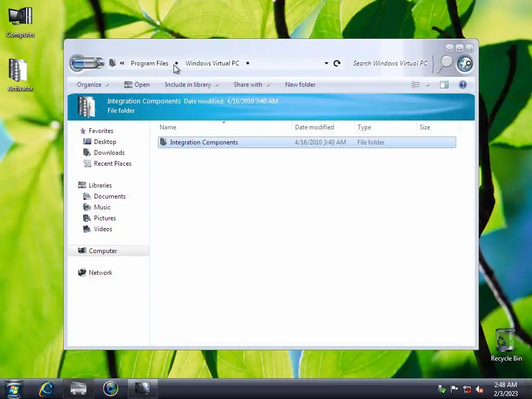Screen dimensions: 532x399
Task: Open Desktop in Favorites
Action: coord(105,142)
